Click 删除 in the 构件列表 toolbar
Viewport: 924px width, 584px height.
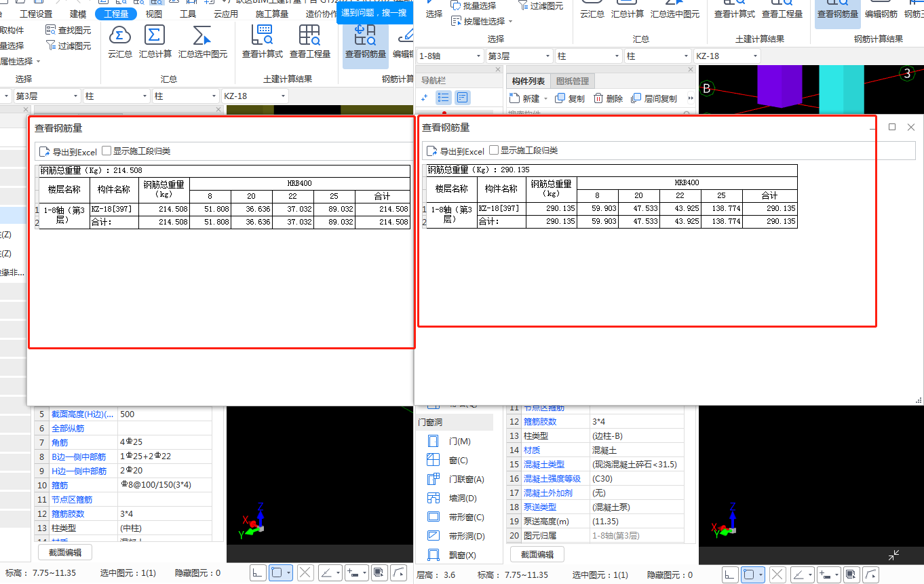608,98
